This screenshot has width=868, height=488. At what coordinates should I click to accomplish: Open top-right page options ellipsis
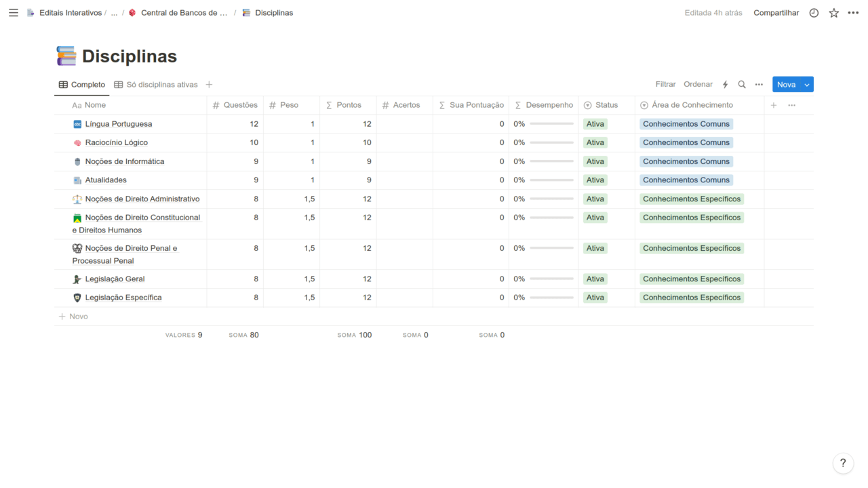click(x=853, y=13)
